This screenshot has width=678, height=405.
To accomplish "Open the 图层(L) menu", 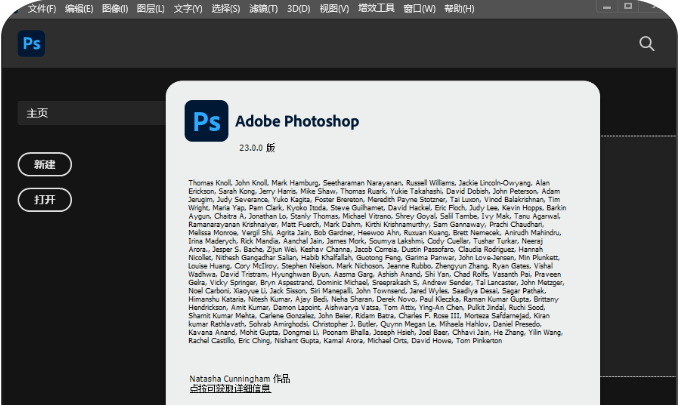I will click(x=151, y=9).
